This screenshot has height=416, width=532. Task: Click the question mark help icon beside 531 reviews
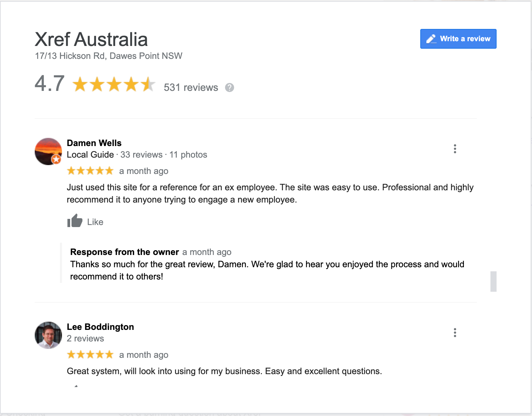click(230, 87)
